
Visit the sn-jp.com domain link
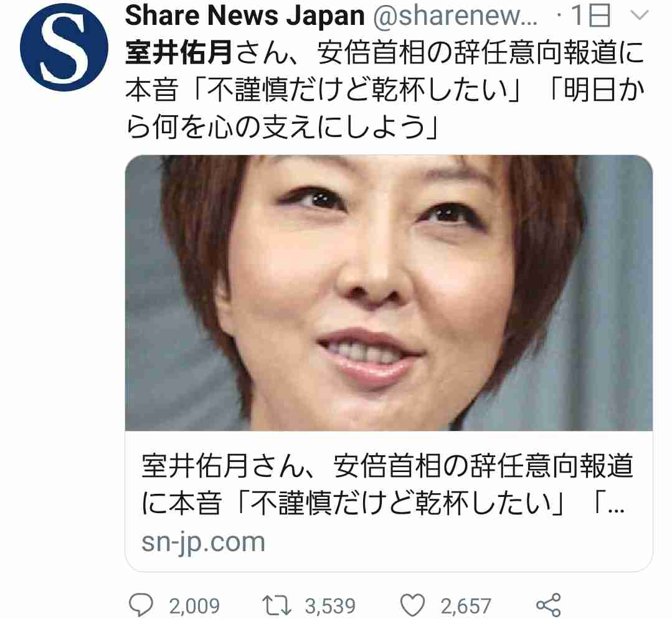coord(203,542)
